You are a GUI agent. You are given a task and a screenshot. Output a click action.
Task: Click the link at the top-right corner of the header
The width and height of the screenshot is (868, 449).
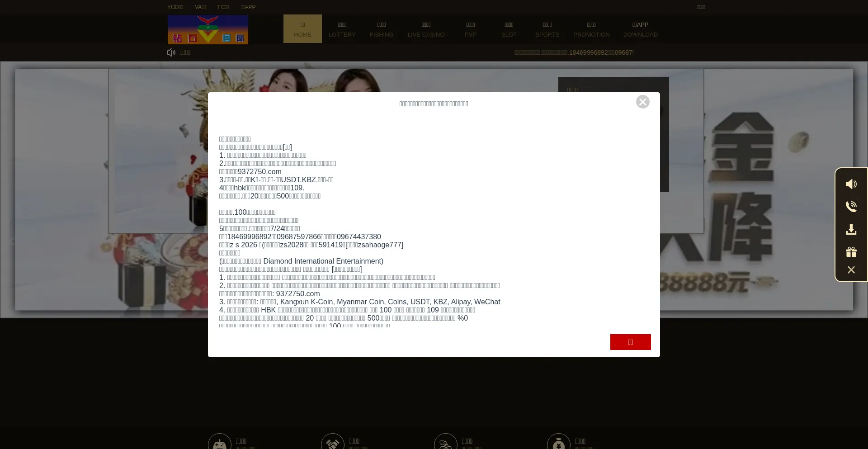tap(701, 7)
